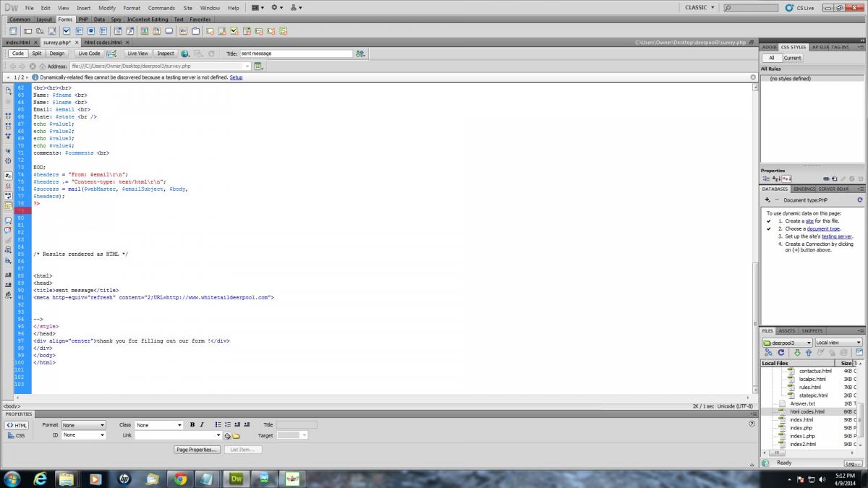Switch Properties to CSS mode
The height and width of the screenshot is (488, 868).
pyautogui.click(x=17, y=435)
